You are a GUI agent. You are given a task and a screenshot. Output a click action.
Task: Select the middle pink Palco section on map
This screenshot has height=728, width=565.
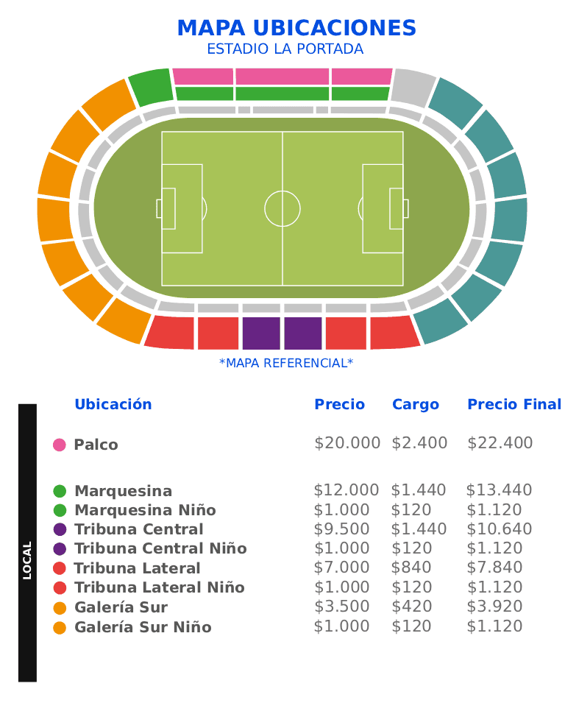pyautogui.click(x=282, y=76)
